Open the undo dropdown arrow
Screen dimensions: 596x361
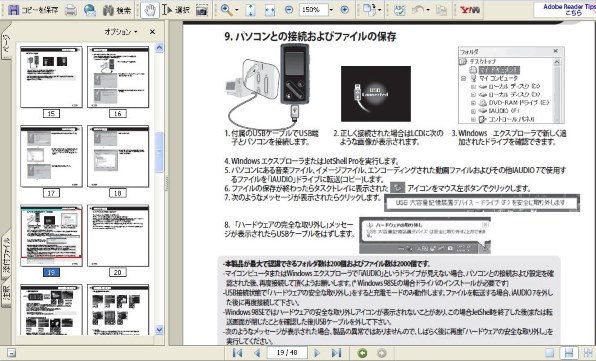click(428, 10)
